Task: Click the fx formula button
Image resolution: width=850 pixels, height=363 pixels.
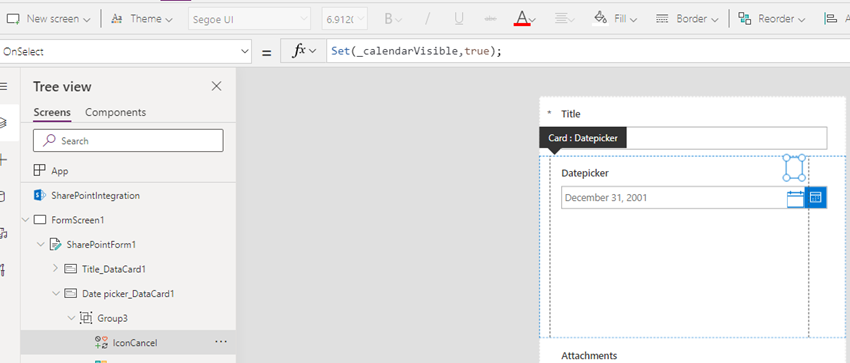Action: click(303, 51)
